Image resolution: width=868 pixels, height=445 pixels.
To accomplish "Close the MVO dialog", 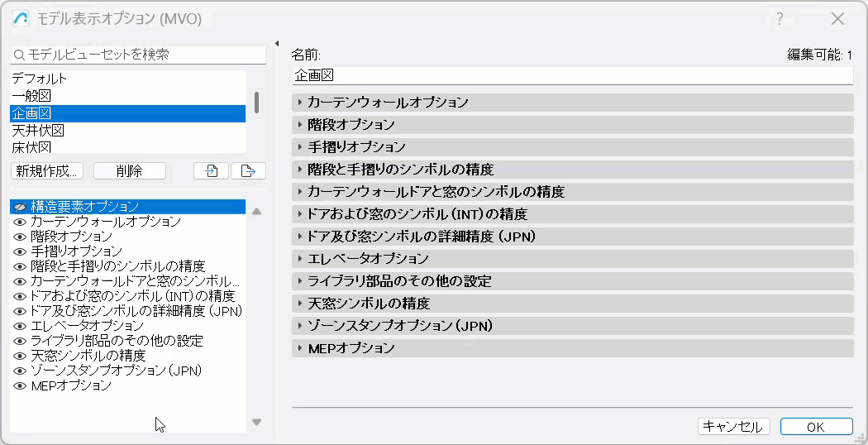I will [837, 19].
